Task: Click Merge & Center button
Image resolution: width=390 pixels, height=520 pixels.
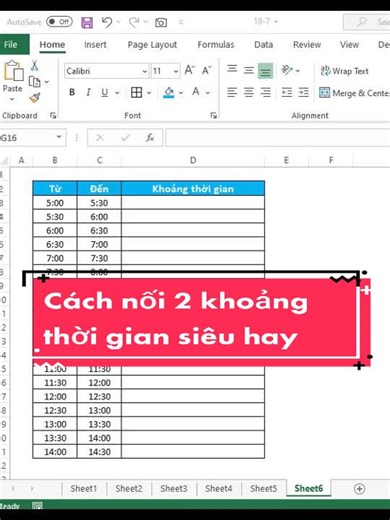Action: tap(354, 93)
